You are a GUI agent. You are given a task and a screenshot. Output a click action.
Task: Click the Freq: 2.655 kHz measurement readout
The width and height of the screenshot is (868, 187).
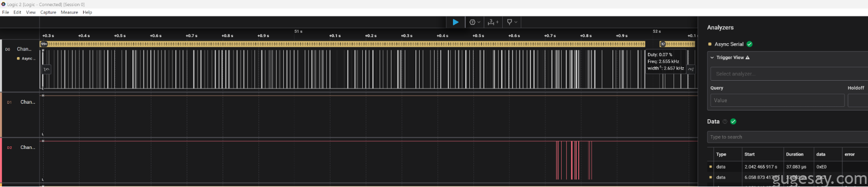click(663, 61)
